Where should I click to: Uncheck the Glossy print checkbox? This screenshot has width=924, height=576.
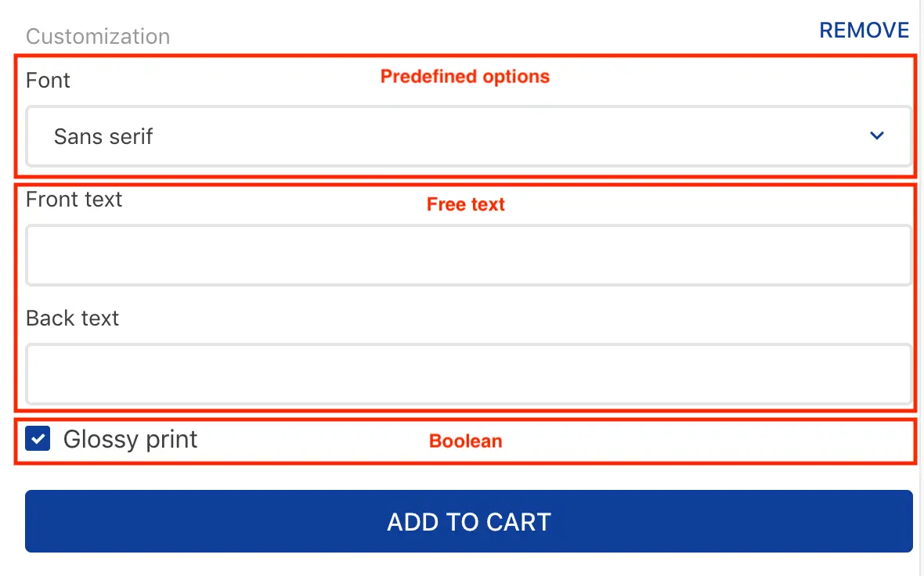pos(38,439)
